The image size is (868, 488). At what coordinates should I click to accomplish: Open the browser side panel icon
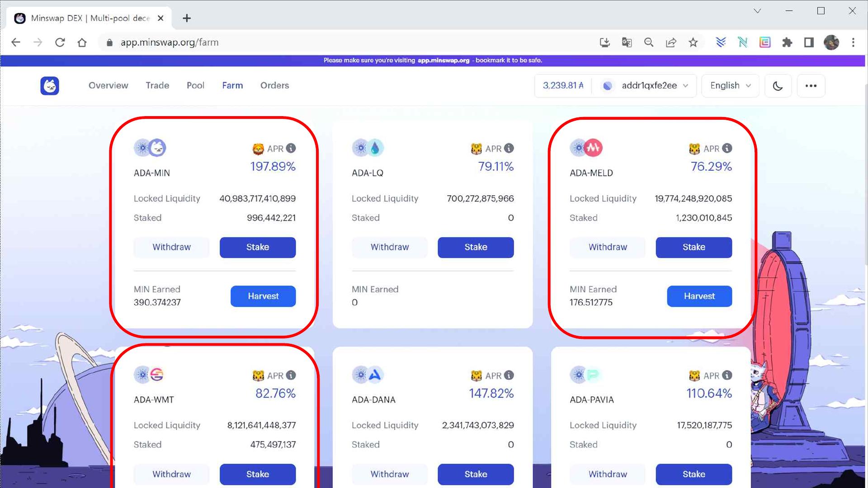coord(809,42)
